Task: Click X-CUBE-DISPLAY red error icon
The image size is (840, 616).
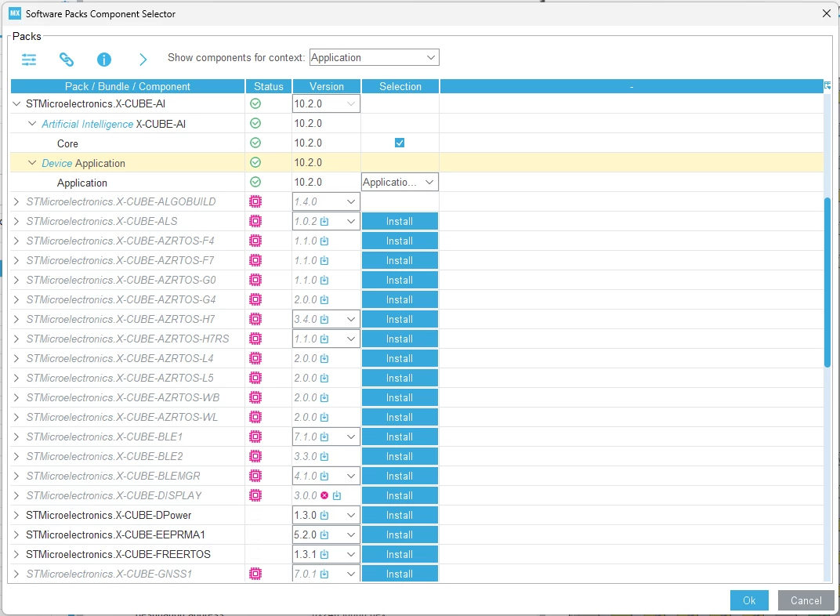Action: 324,495
